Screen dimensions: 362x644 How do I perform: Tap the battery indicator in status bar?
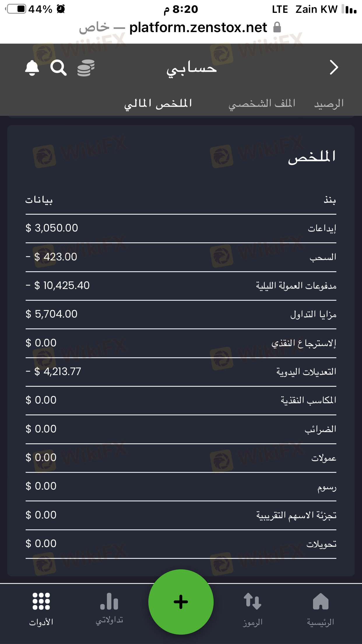[x=16, y=9]
